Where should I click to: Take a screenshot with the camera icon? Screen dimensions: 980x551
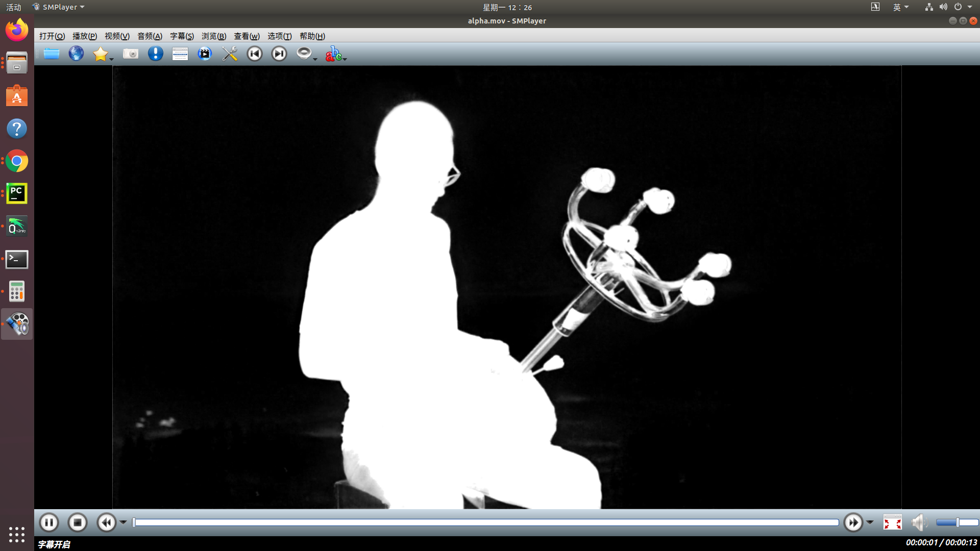coord(131,54)
